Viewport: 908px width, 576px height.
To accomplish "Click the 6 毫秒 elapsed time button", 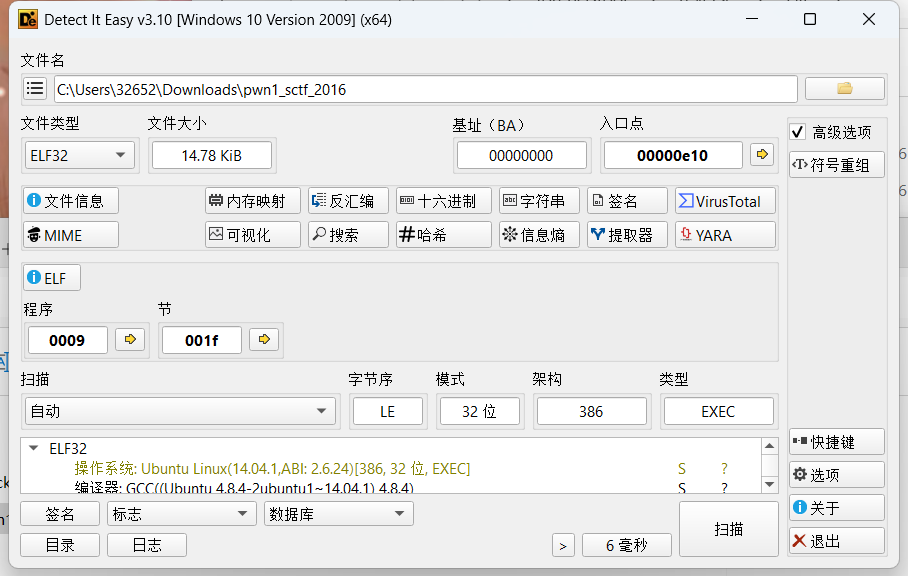I will click(x=627, y=545).
